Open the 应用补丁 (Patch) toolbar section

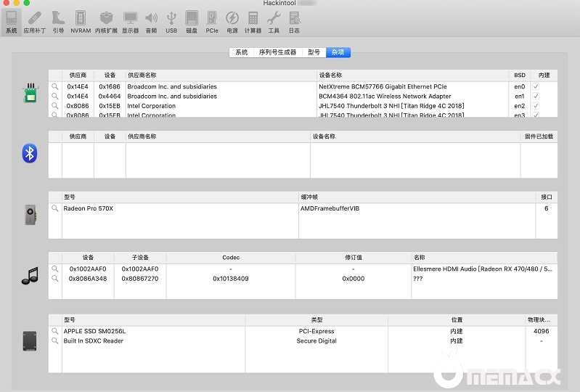point(33,21)
